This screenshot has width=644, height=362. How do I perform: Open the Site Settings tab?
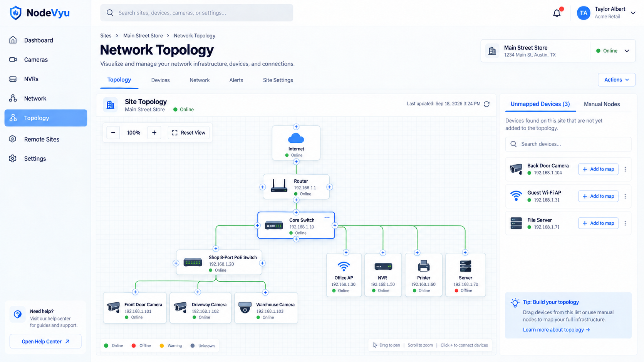point(278,80)
